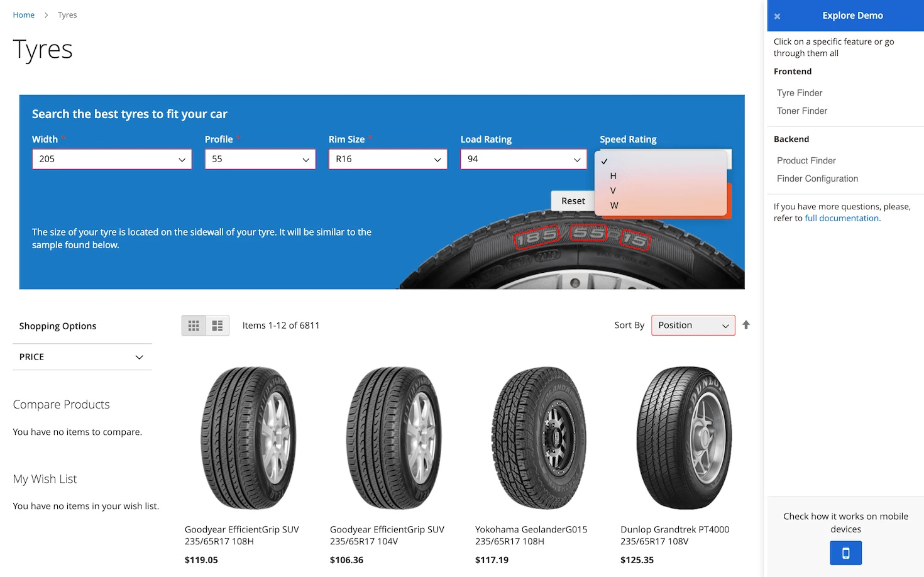This screenshot has height=577, width=924.
Task: Open Tyre Finder demo feature
Action: pyautogui.click(x=800, y=93)
